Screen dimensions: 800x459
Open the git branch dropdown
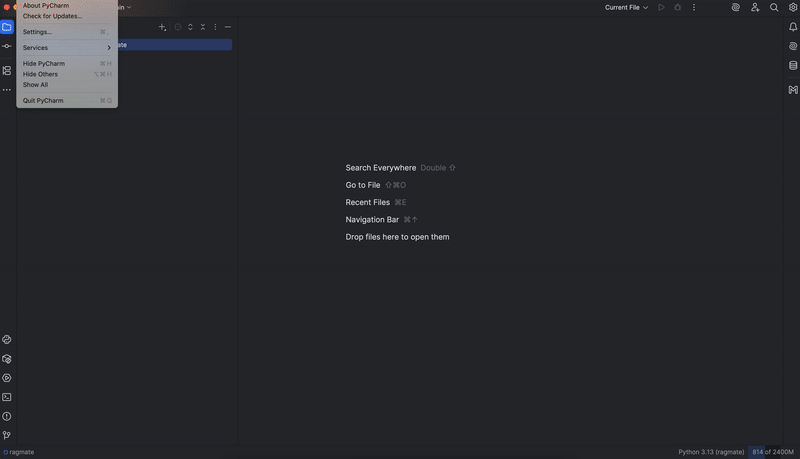pyautogui.click(x=124, y=8)
